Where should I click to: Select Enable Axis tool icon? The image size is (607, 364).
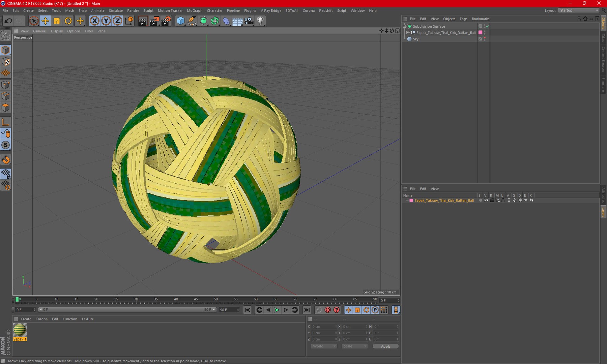click(5, 122)
